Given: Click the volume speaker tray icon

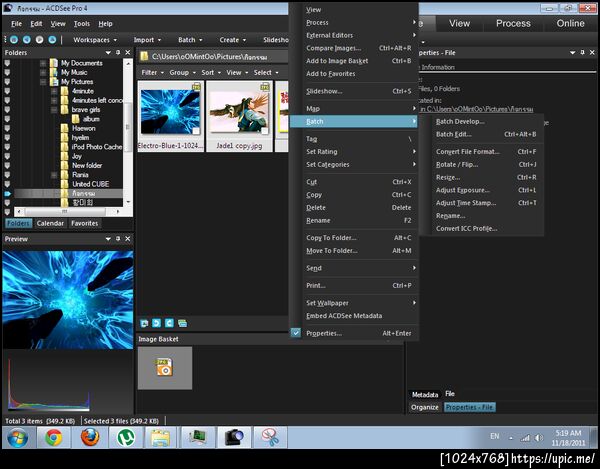Looking at the screenshot, I should tap(539, 438).
